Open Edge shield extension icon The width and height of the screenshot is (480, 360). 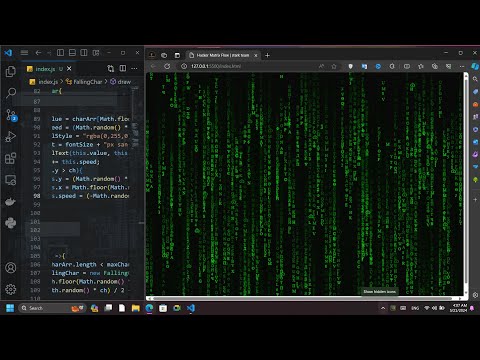pos(350,66)
